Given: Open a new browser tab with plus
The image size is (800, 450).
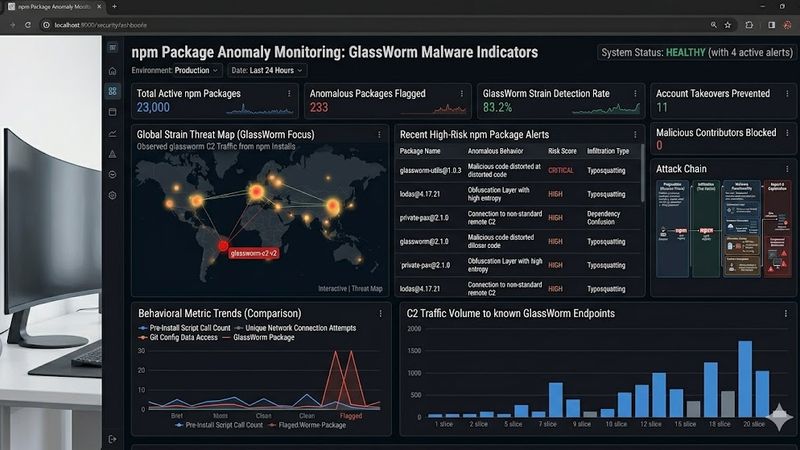Looking at the screenshot, I should (114, 7).
